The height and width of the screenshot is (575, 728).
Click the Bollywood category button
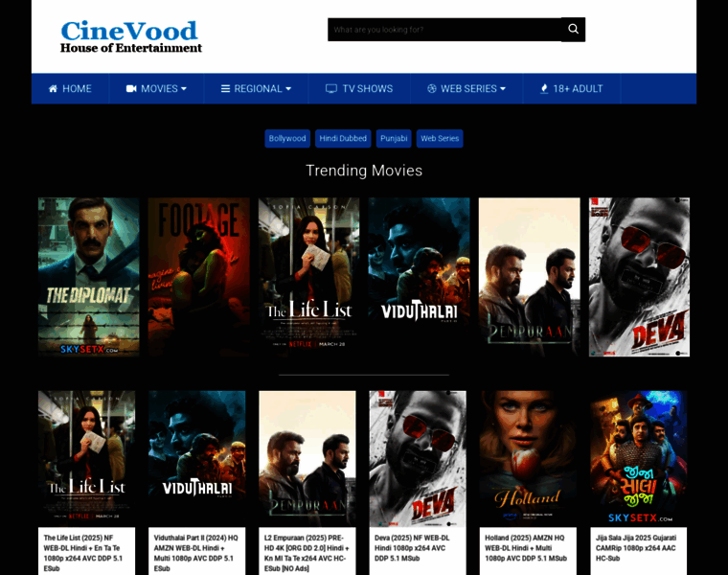point(287,138)
